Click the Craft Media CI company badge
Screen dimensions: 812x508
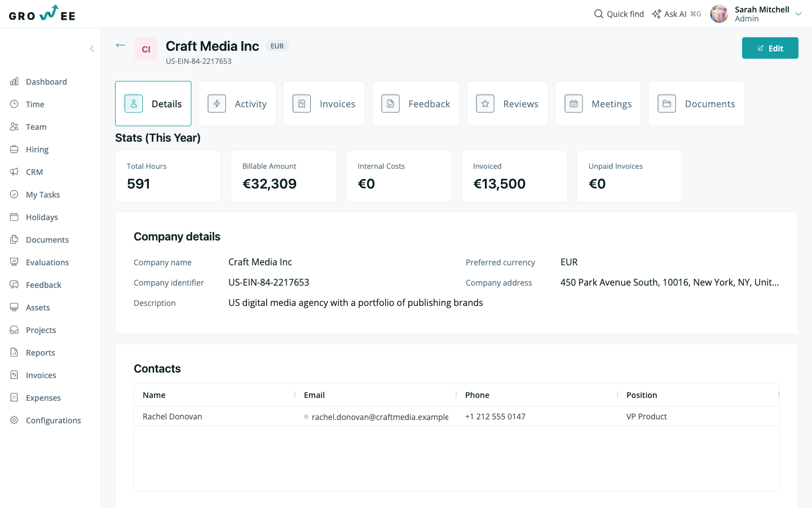[146, 49]
